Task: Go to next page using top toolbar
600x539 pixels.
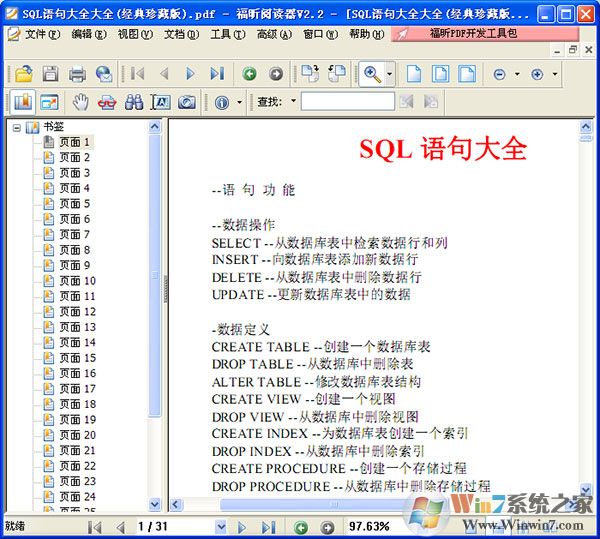Action: [x=190, y=73]
